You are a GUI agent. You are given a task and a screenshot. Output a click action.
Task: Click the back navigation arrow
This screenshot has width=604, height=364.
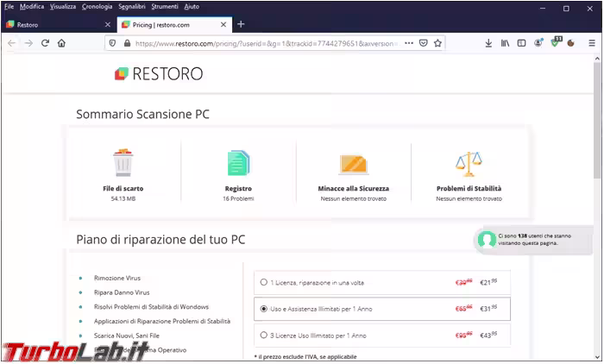coord(11,43)
